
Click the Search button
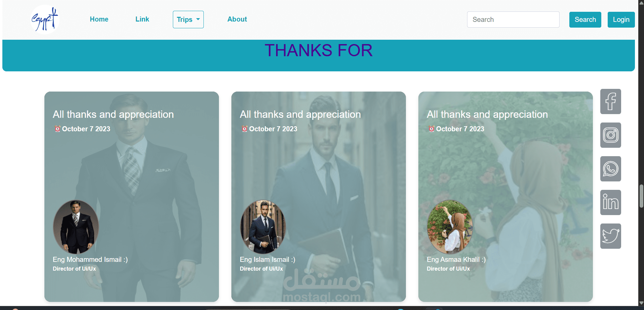[x=585, y=20]
